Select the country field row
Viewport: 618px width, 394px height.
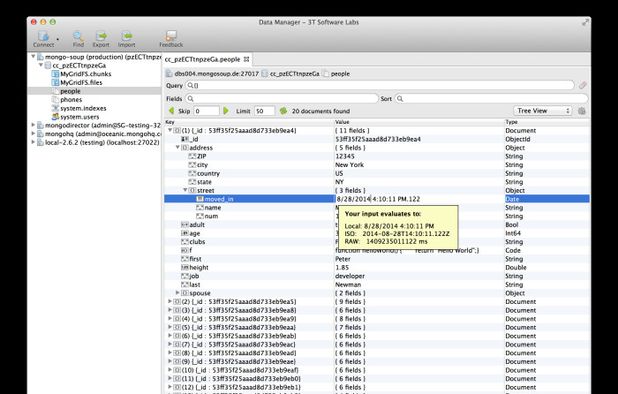pos(377,173)
